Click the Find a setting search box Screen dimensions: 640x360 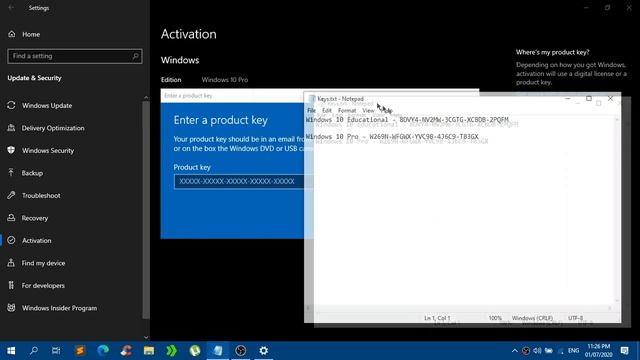tap(75, 56)
